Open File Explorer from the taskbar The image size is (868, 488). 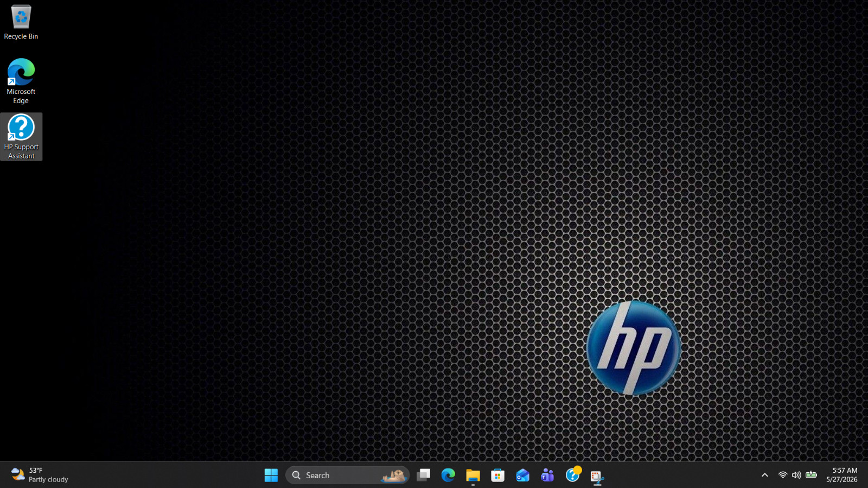point(473,475)
